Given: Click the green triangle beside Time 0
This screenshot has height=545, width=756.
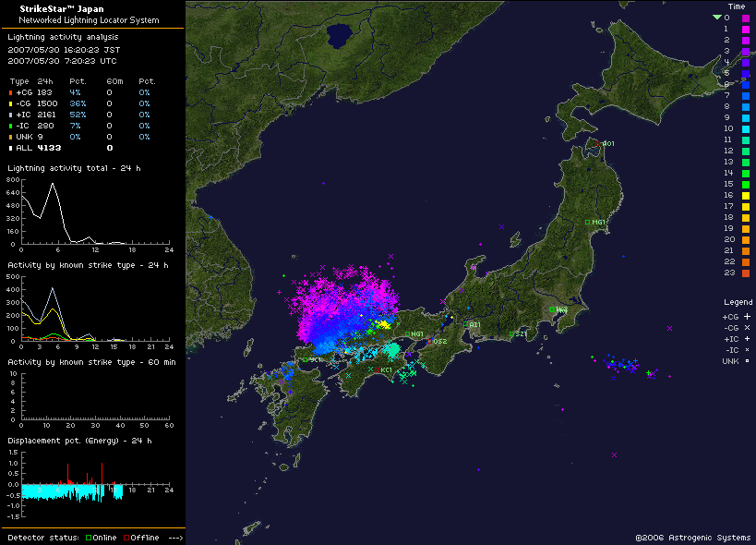Looking at the screenshot, I should point(716,18).
